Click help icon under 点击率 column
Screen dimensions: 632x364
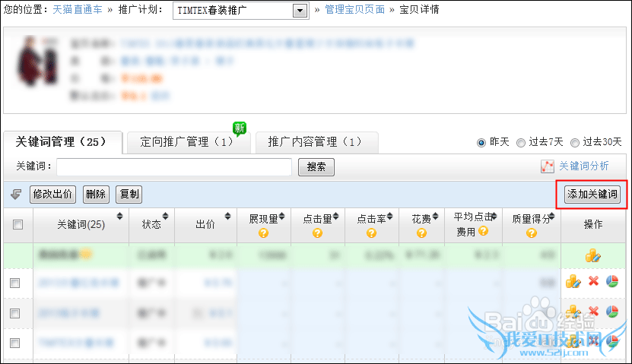(372, 233)
